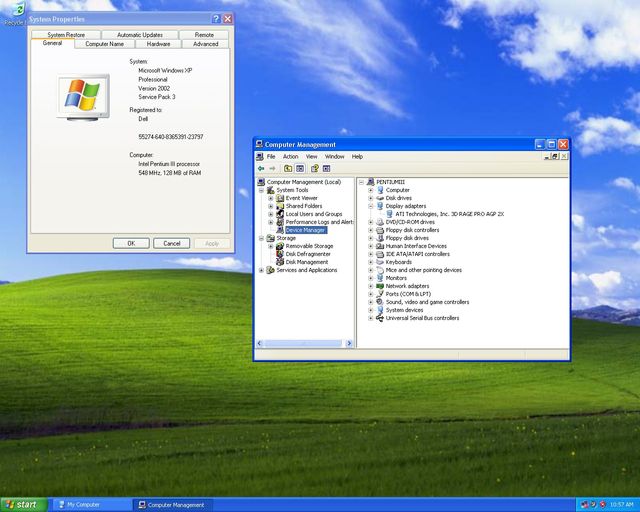
Task: Expand the System devices category
Action: click(371, 310)
